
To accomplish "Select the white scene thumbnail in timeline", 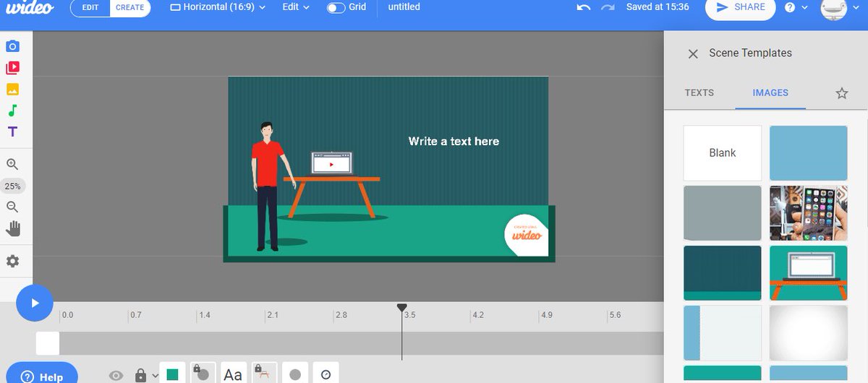I will [48, 343].
